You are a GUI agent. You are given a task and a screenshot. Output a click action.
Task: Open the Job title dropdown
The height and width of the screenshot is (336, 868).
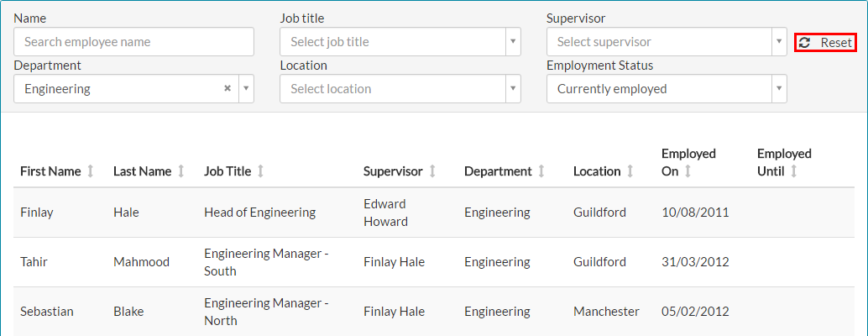pos(513,42)
